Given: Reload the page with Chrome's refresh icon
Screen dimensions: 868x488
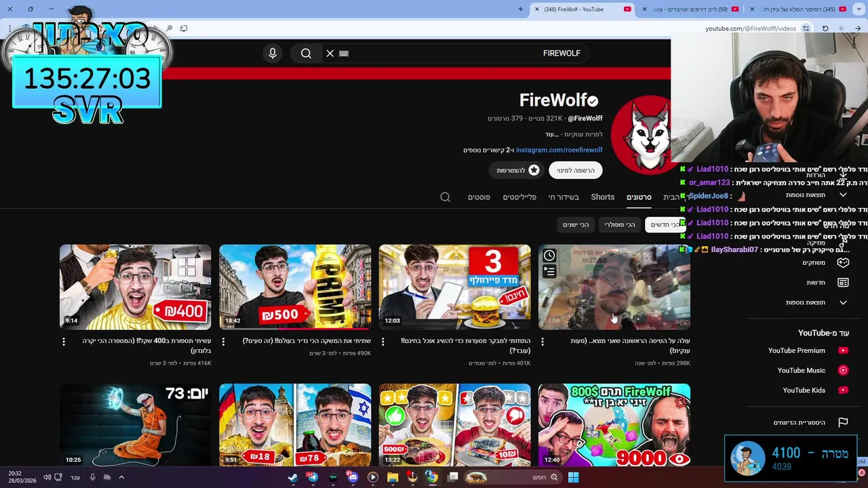Looking at the screenshot, I should tap(825, 28).
